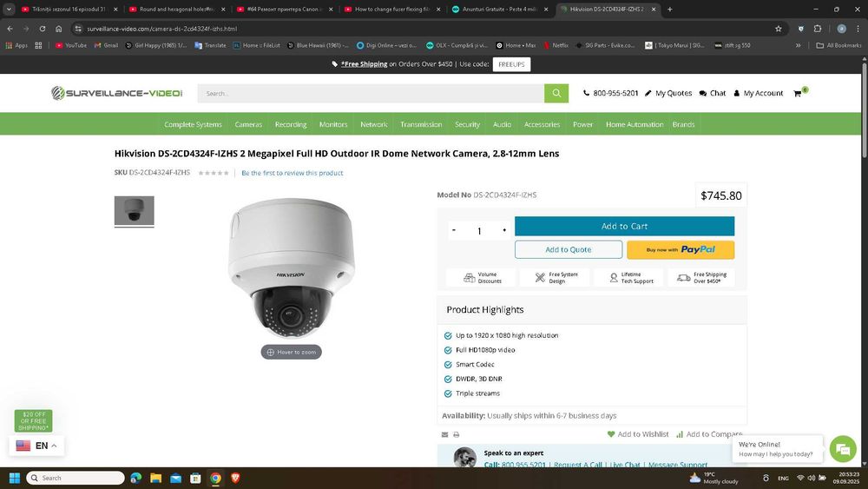Open the live chat bubble widget
The width and height of the screenshot is (868, 489).
(x=843, y=449)
